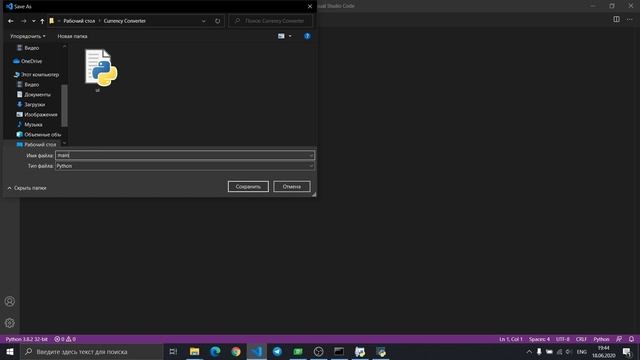640x360 pixels.
Task: Click UTF-8 encoding status
Action: [x=562, y=339]
